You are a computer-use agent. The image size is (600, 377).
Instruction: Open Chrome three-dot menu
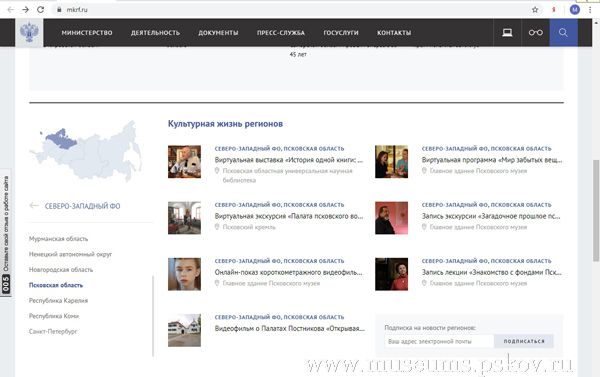590,10
